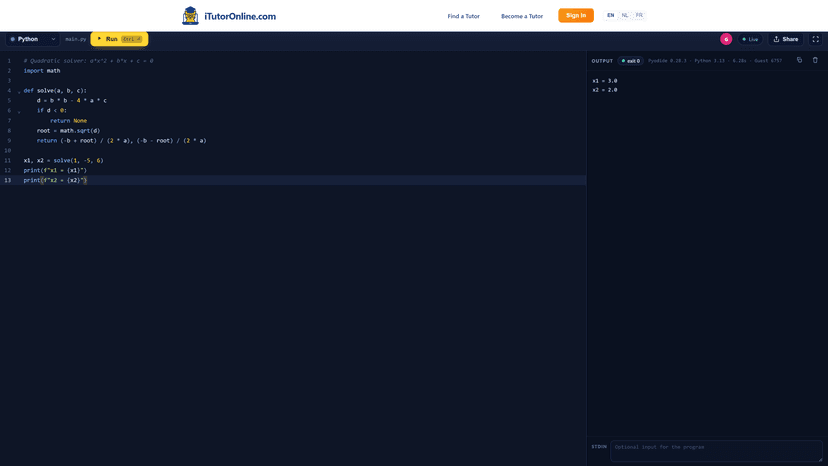
Task: Select the main.py file label
Action: [x=76, y=39]
